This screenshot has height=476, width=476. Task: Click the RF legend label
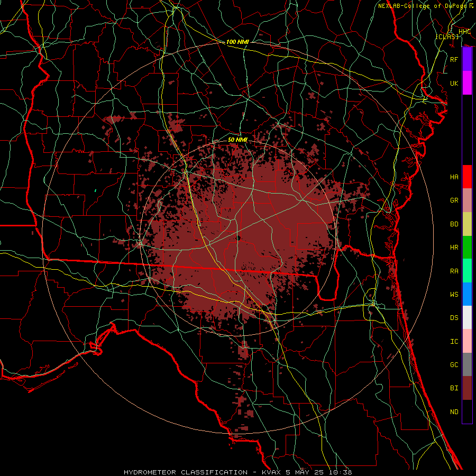coord(454,59)
